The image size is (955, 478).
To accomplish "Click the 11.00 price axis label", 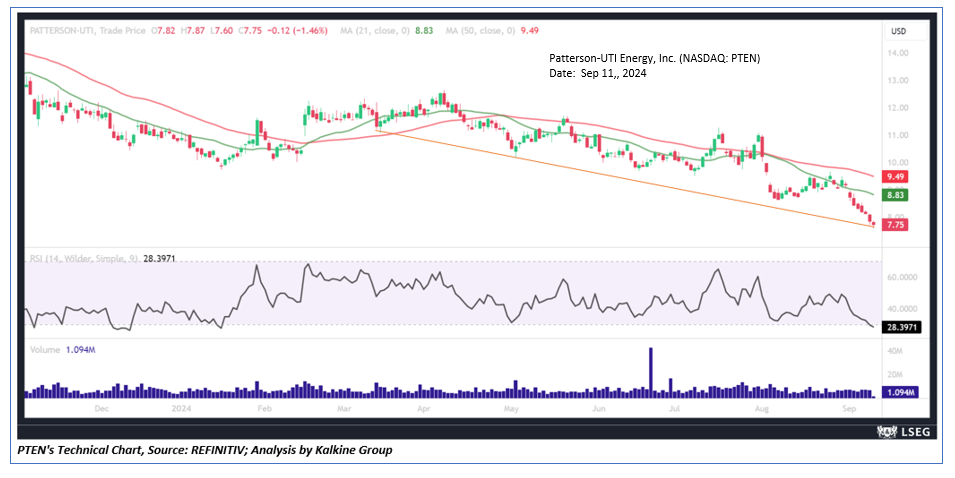I will pyautogui.click(x=898, y=135).
